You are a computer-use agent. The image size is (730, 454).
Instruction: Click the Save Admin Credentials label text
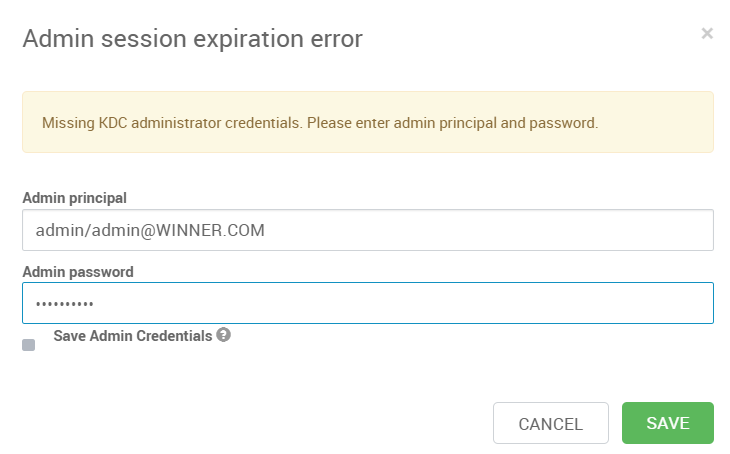[x=133, y=336]
